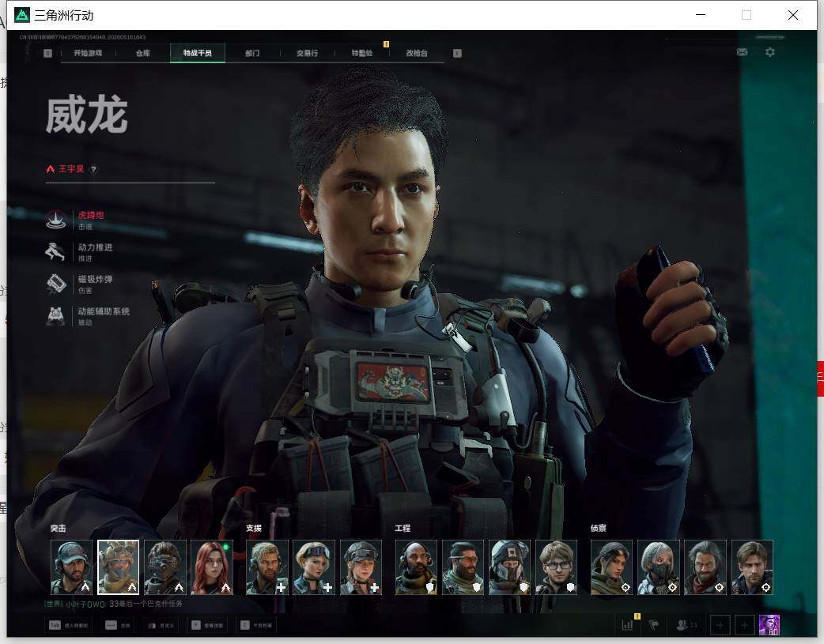Switch to the 部门 tab

[x=252, y=53]
